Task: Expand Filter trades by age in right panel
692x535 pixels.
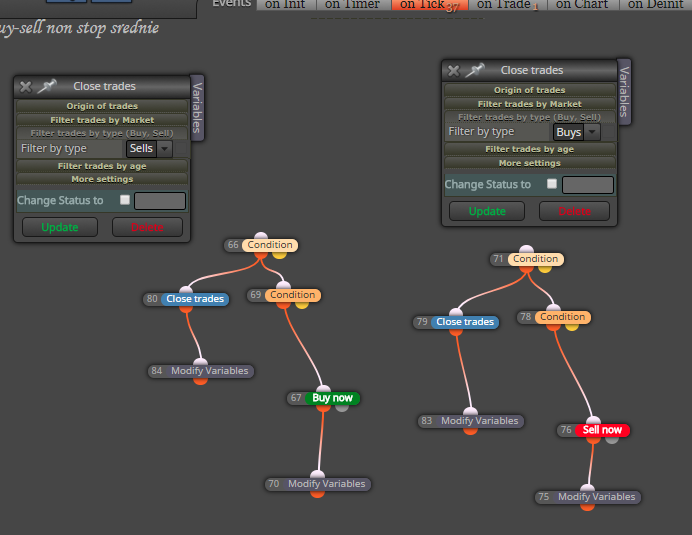Action: [x=530, y=149]
